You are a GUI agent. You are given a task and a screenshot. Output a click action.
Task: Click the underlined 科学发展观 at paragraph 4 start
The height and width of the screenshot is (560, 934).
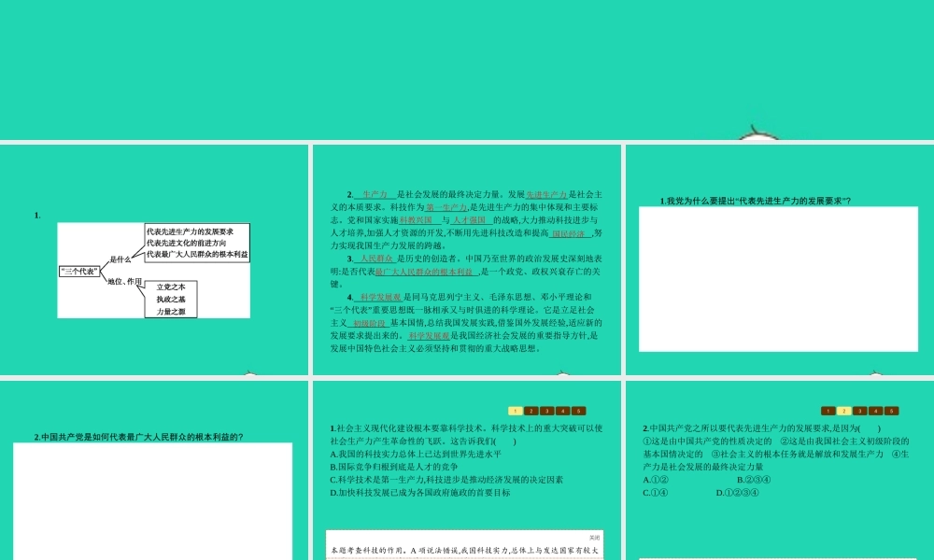(x=379, y=298)
